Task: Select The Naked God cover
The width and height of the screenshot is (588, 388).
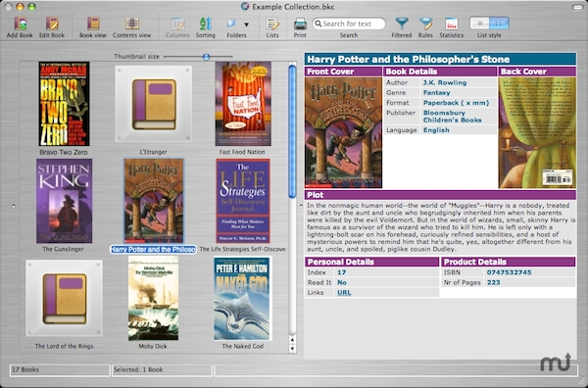Action: [x=243, y=298]
